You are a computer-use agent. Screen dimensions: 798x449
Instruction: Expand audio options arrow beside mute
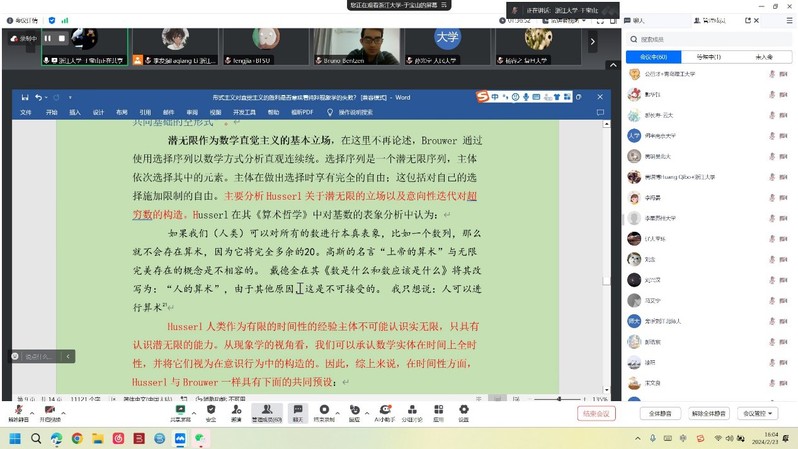[32, 413]
